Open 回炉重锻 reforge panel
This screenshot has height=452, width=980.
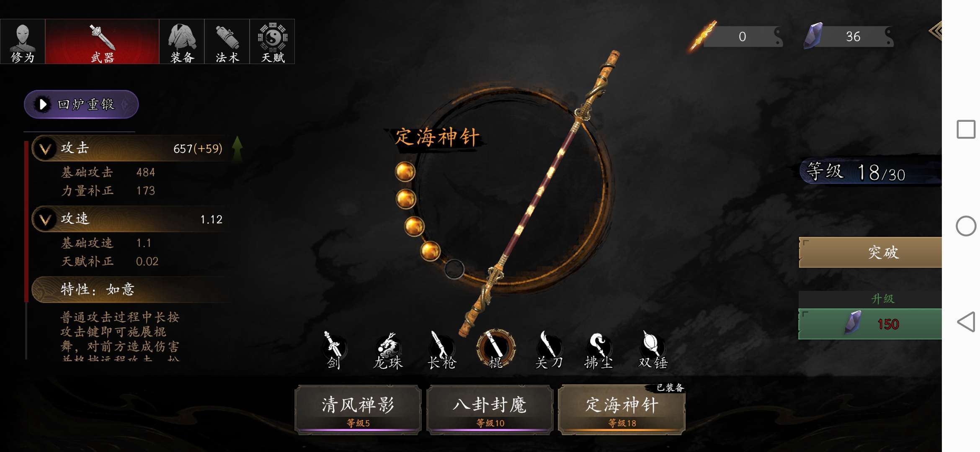(81, 104)
